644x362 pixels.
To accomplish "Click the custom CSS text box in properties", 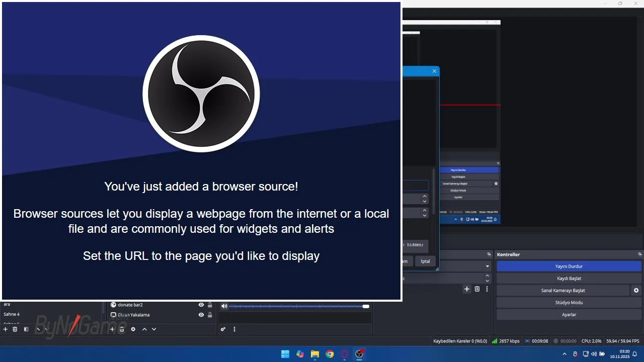I will click(415, 246).
